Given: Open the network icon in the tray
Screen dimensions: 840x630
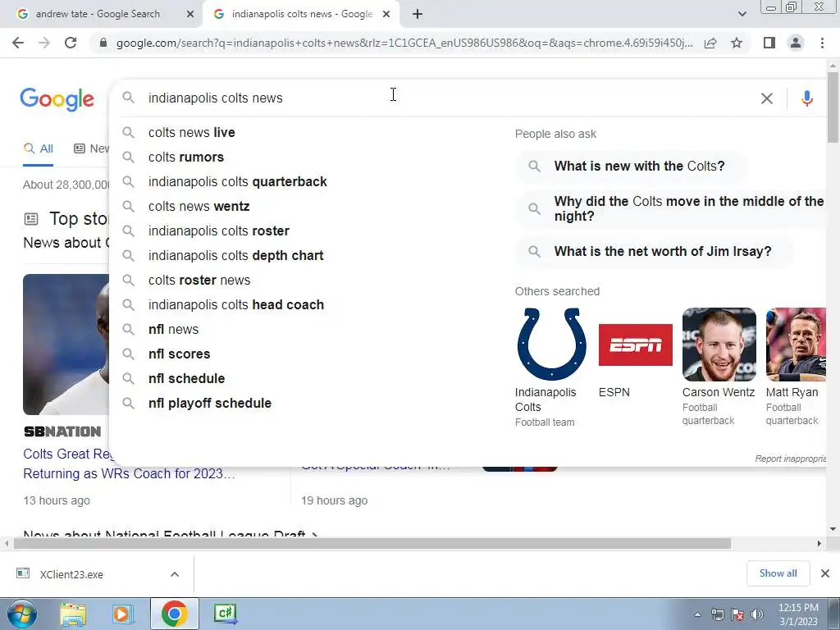Looking at the screenshot, I should coord(717,614).
